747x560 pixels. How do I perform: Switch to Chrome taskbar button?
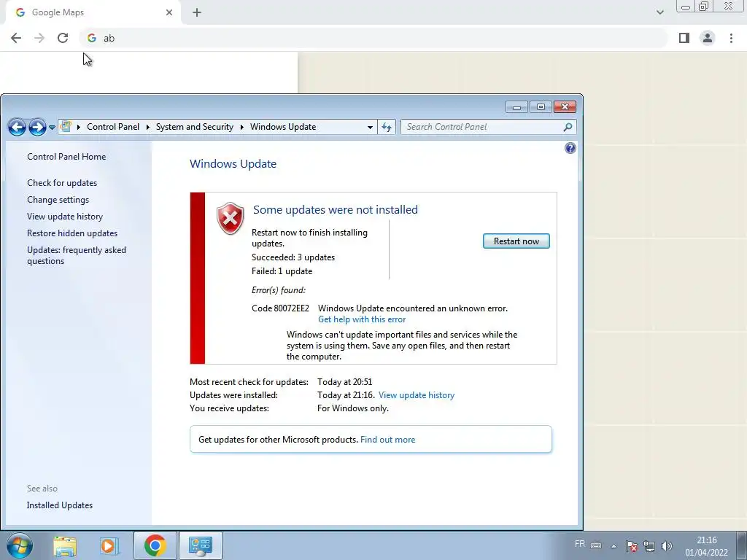click(155, 545)
